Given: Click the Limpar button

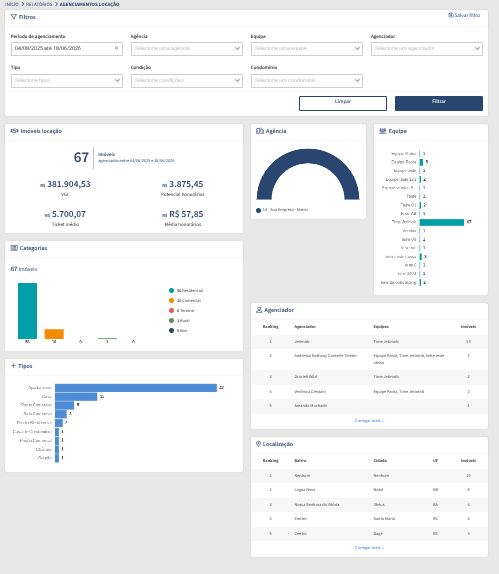Looking at the screenshot, I should (x=343, y=103).
